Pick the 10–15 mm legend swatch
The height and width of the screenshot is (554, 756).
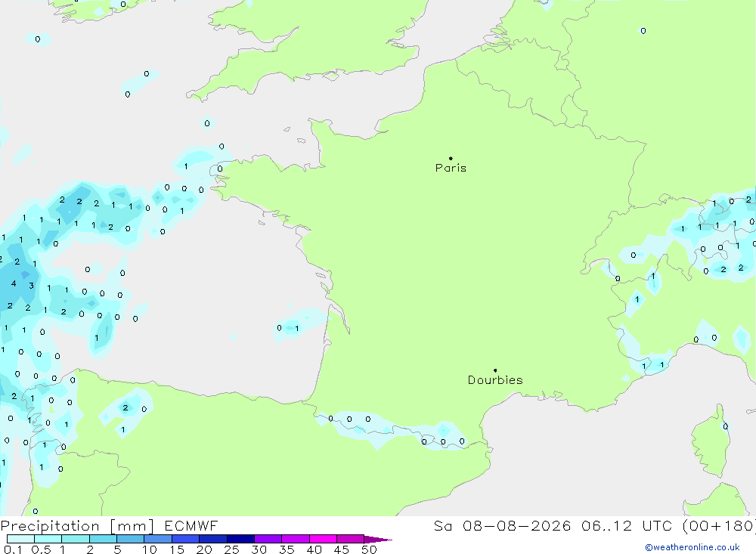coord(158,539)
